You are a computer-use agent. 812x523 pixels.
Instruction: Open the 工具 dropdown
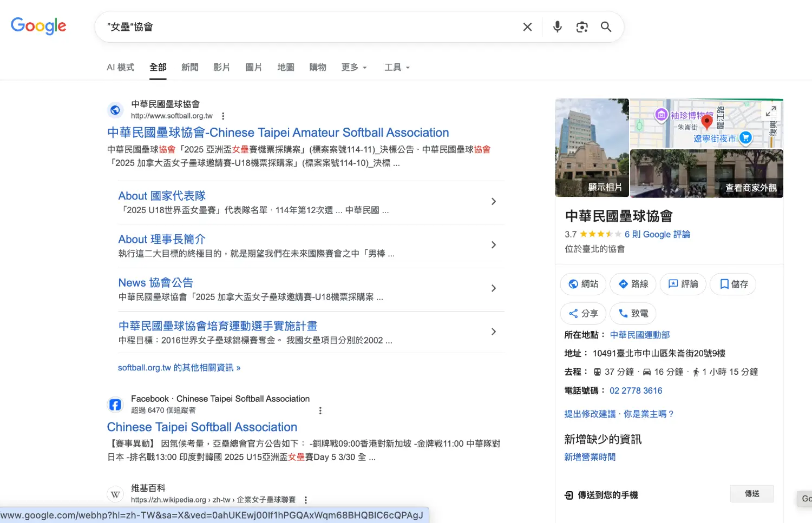[397, 68]
